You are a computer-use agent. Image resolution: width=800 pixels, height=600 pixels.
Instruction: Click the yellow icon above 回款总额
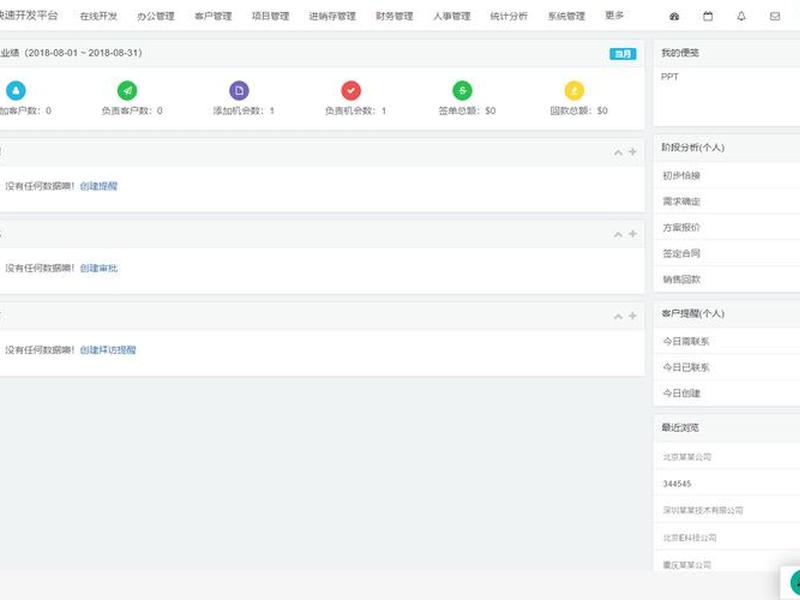tap(574, 91)
